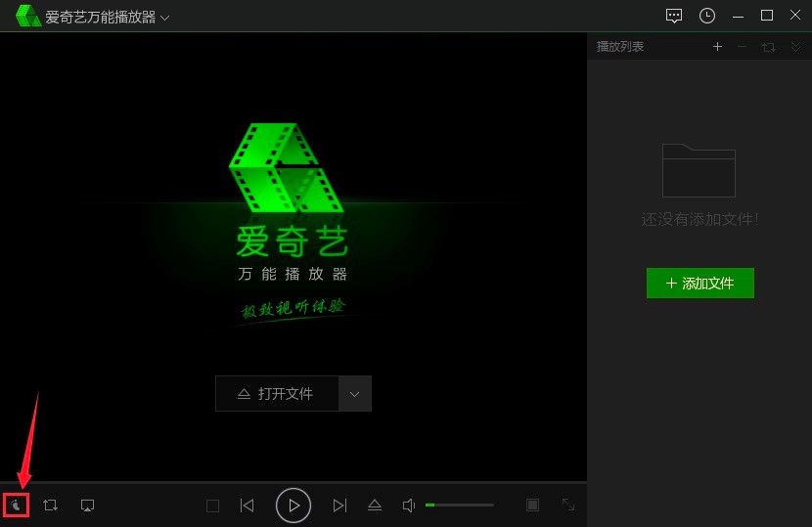
Task: Skip to the previous track
Action: click(247, 505)
